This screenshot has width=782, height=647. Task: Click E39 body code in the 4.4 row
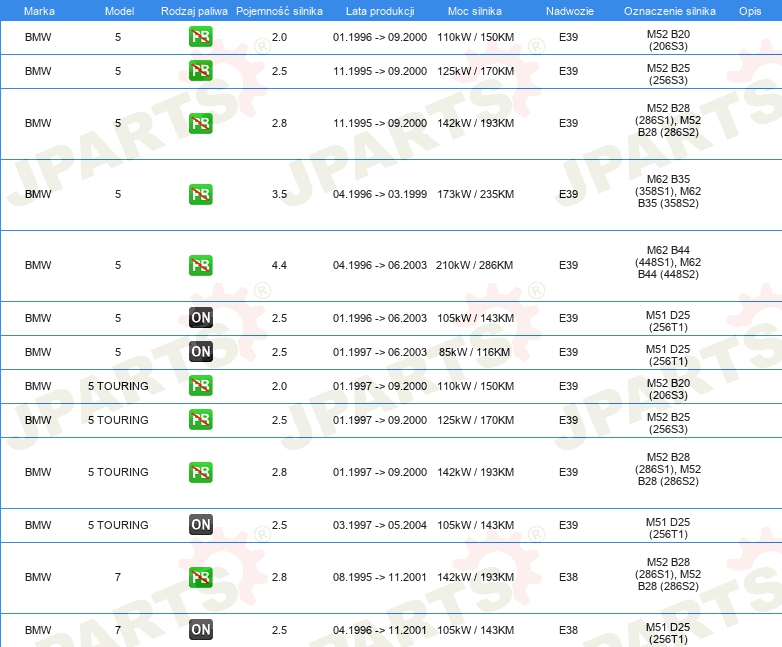tap(569, 265)
